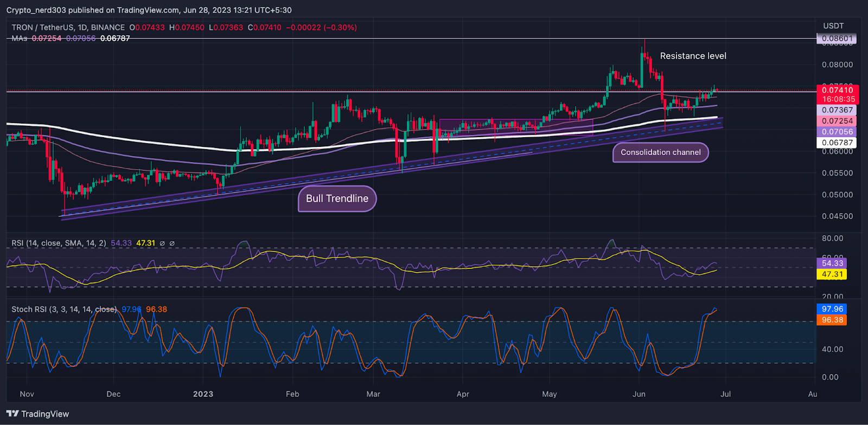Click the RSI legend value 54.33
Image resolution: width=868 pixels, height=425 pixels.
121,243
